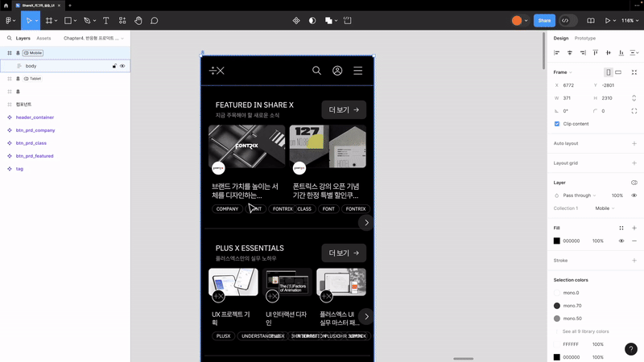This screenshot has width=644, height=362.
Task: Hide the black 000000 fill
Action: (621, 241)
